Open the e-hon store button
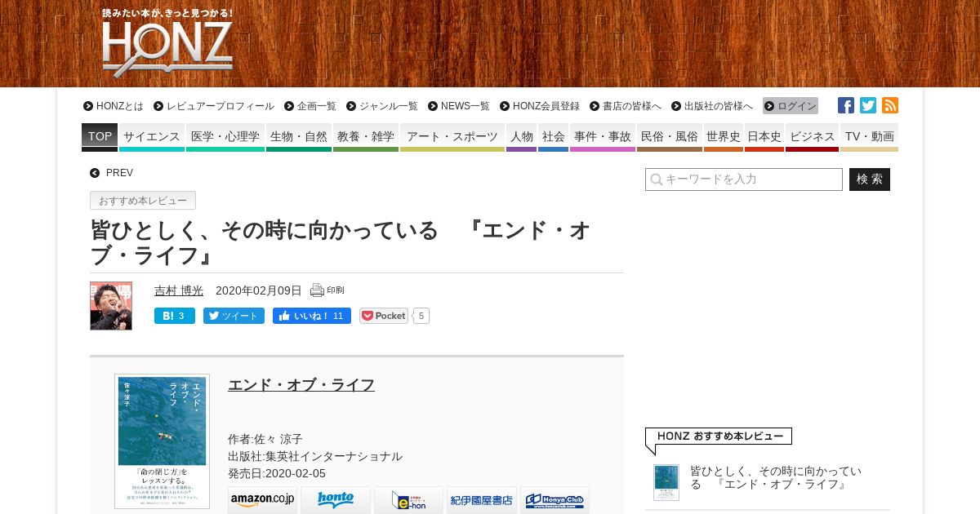Image resolution: width=980 pixels, height=514 pixels. pos(408,500)
